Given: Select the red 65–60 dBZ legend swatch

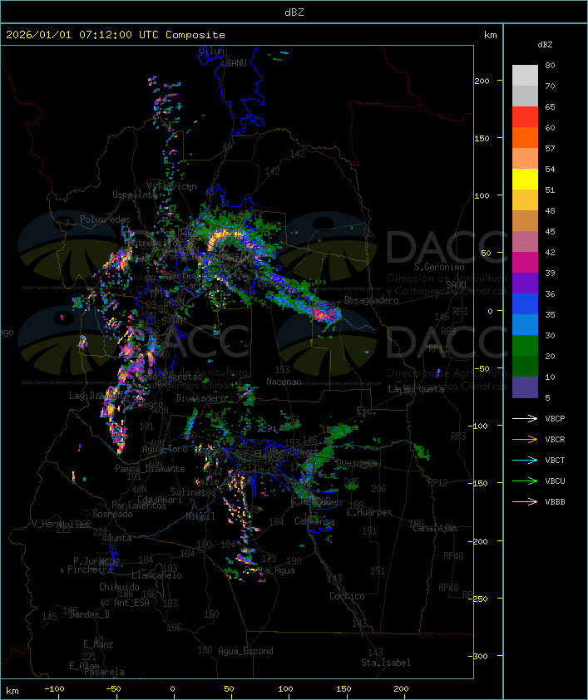Looking at the screenshot, I should click(525, 117).
